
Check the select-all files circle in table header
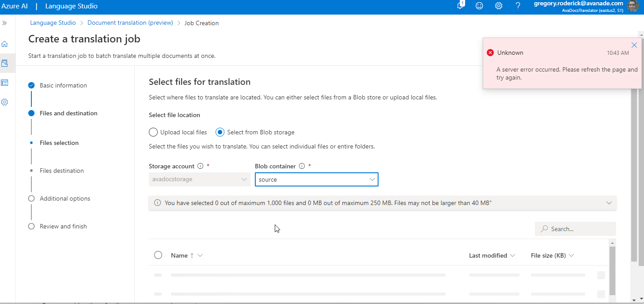tap(158, 255)
